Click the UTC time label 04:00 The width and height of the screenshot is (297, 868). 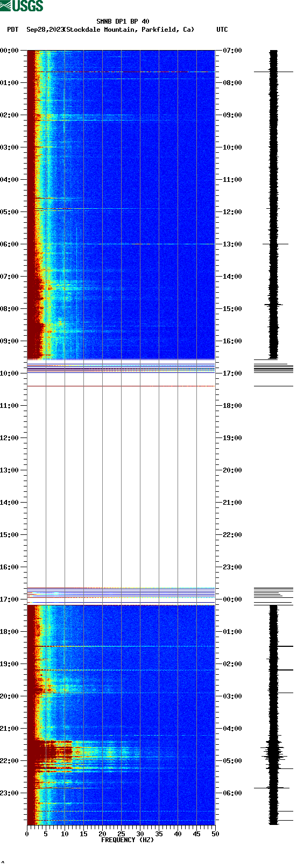pyautogui.click(x=232, y=729)
